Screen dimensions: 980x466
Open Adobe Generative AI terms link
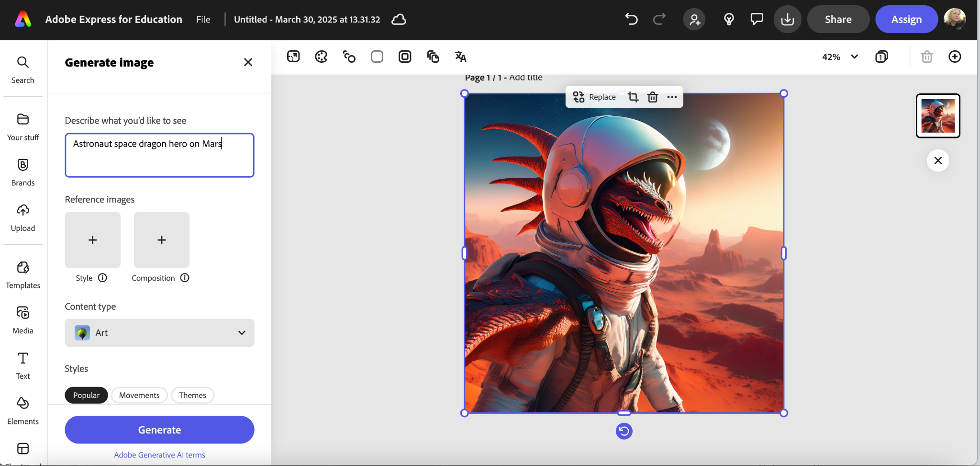[159, 455]
